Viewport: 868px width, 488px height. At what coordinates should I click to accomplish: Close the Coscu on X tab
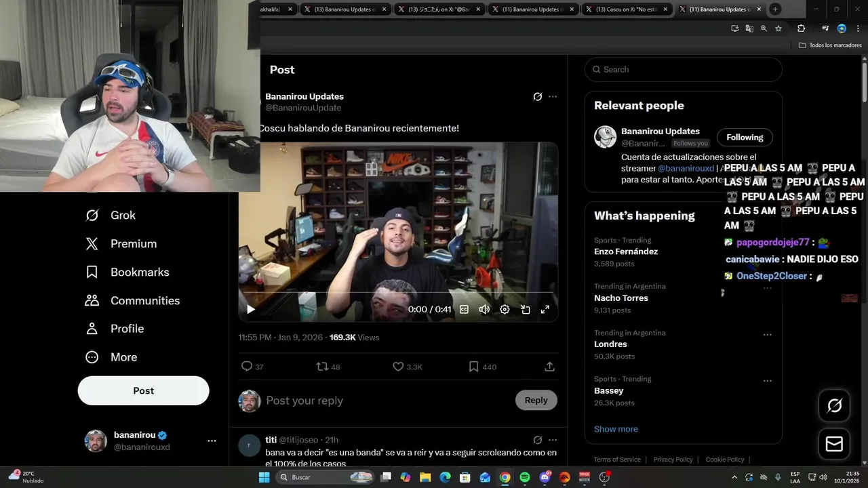(x=665, y=9)
